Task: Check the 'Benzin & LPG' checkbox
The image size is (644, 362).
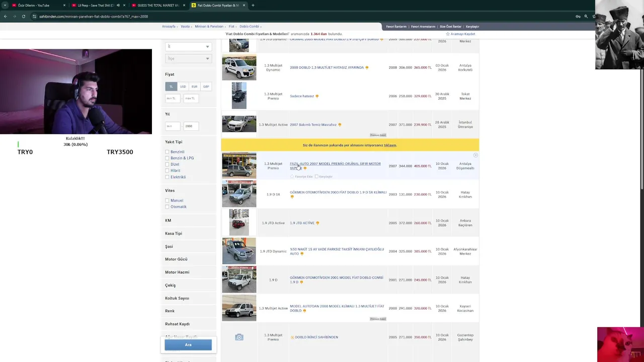Action: tap(167, 158)
